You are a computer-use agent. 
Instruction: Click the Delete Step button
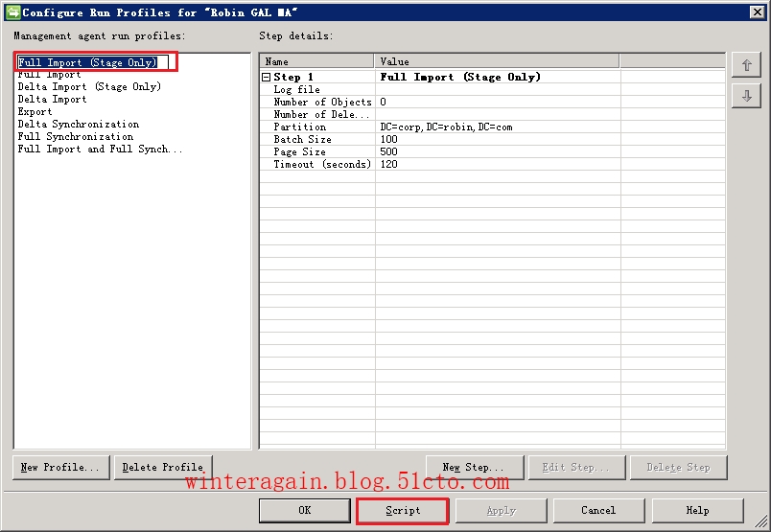tap(679, 468)
